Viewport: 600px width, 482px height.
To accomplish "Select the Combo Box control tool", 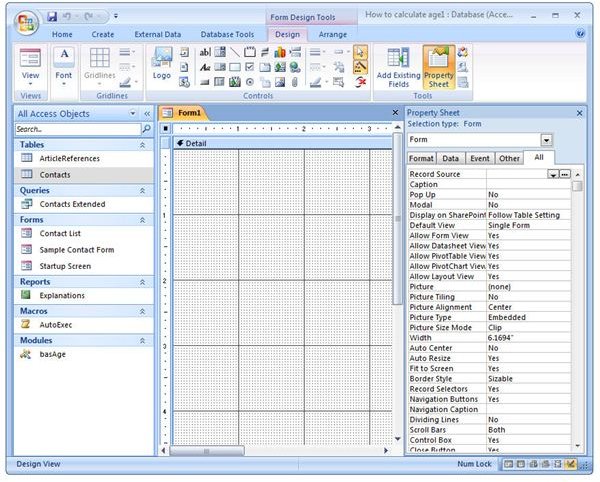I will click(x=220, y=52).
